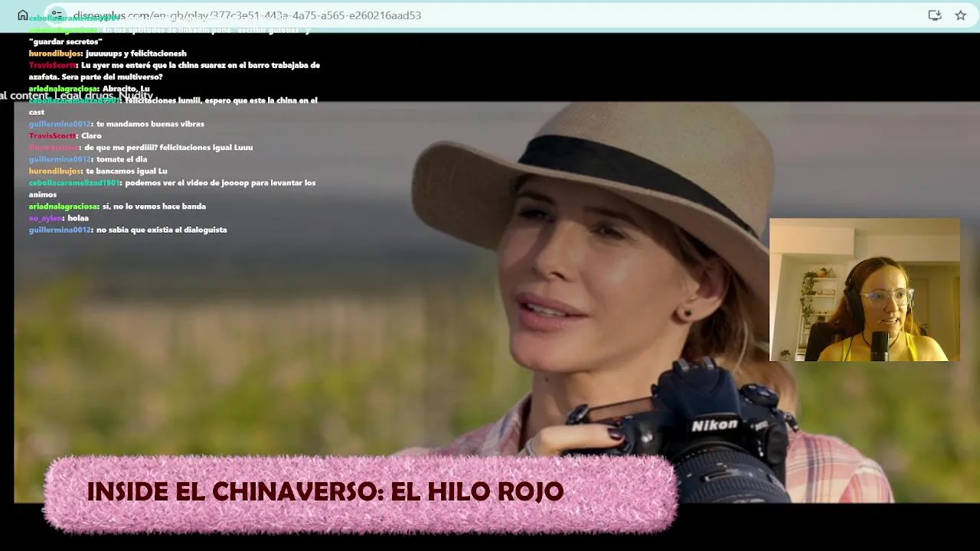Click the "INSIDE EL CHINAVERSO: EL HILO ROJO" banner
Image resolution: width=980 pixels, height=551 pixels.
pyautogui.click(x=360, y=494)
